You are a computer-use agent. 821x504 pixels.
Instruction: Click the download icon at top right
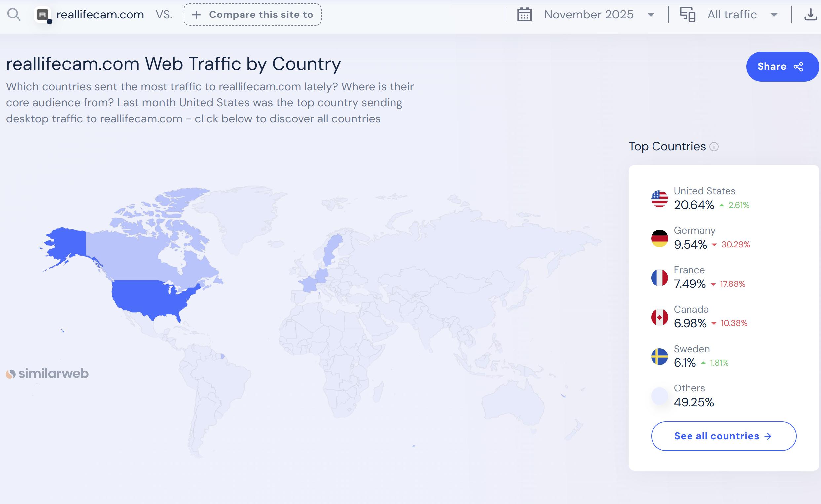[x=811, y=15]
